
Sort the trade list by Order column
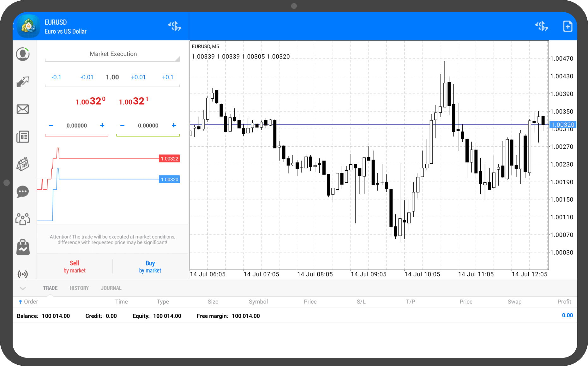pyautogui.click(x=28, y=302)
